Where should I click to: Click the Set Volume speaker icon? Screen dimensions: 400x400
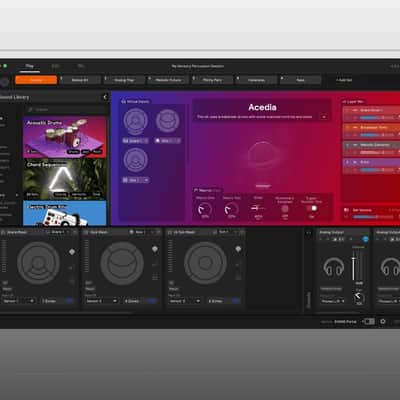pos(346,210)
